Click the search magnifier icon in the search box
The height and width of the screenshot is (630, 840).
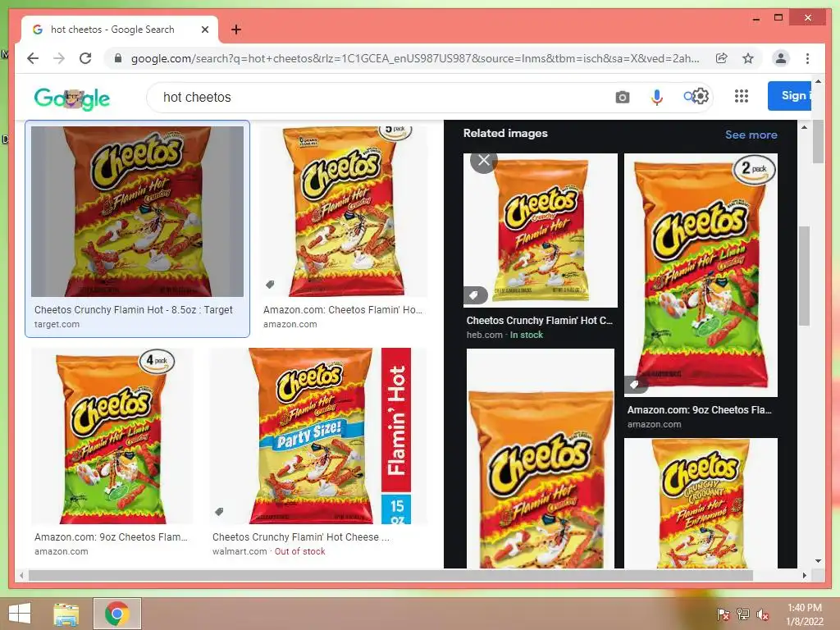coord(688,97)
